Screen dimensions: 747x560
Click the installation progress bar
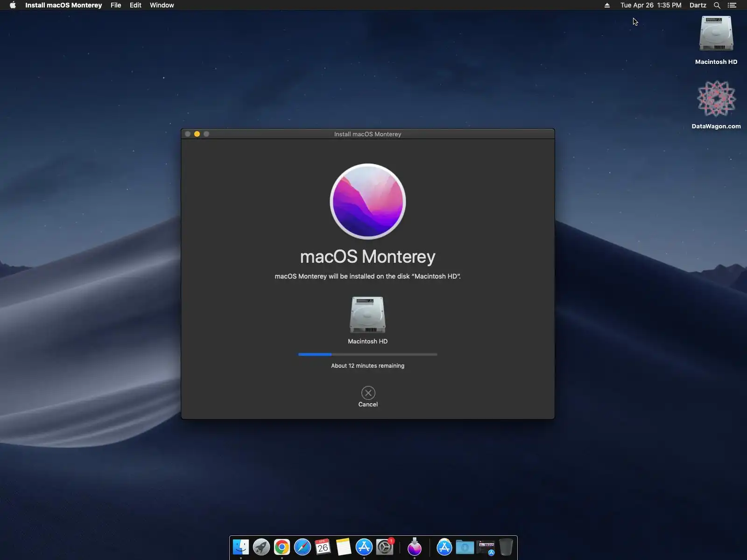368,355
